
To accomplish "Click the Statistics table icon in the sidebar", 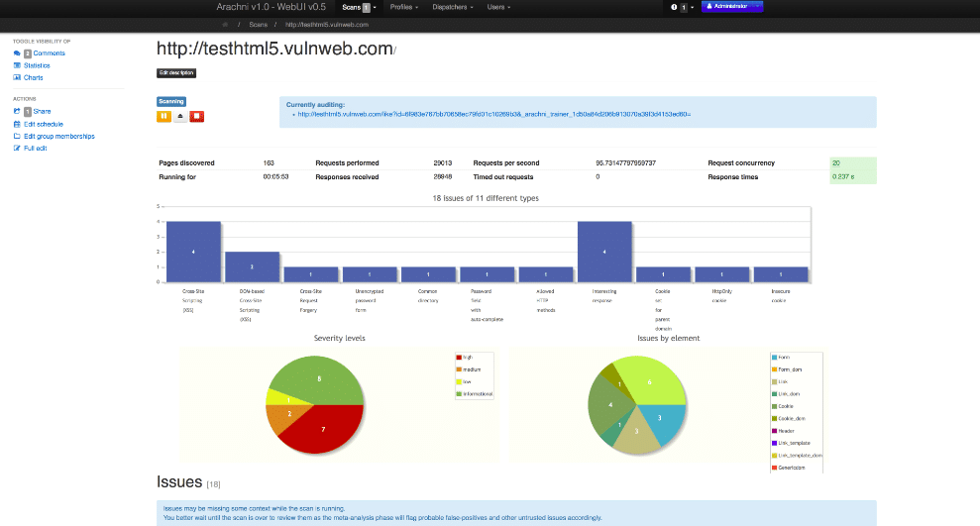I will 17,65.
